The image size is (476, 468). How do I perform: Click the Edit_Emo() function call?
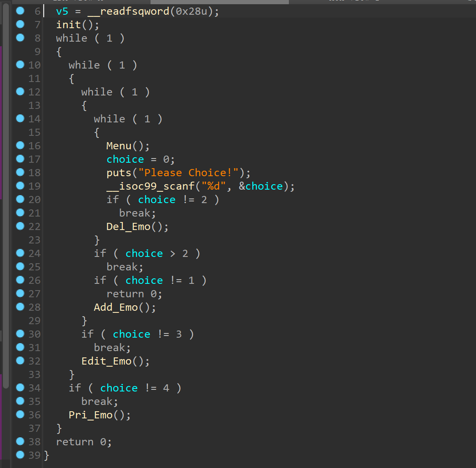click(115, 361)
